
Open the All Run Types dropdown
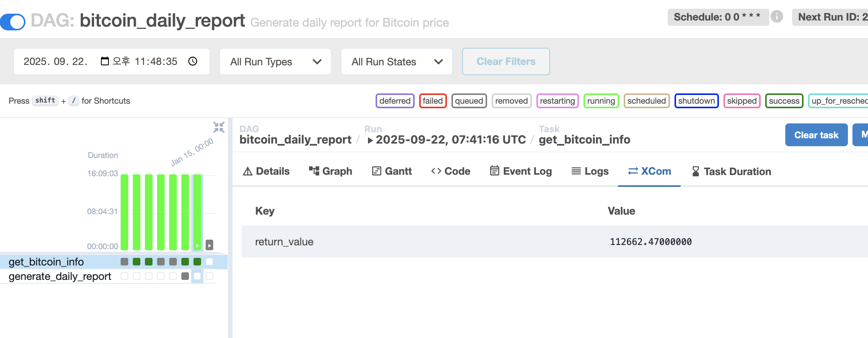pos(275,62)
